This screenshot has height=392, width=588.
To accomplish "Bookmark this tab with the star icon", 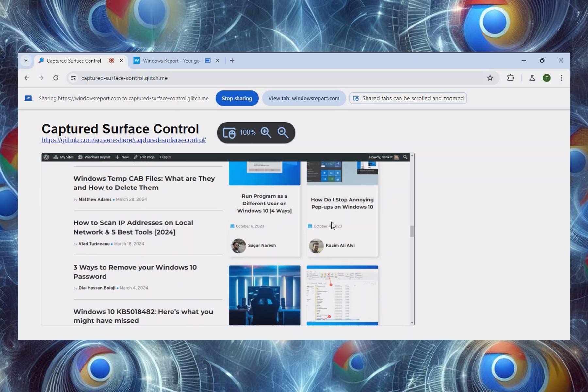I will (490, 78).
